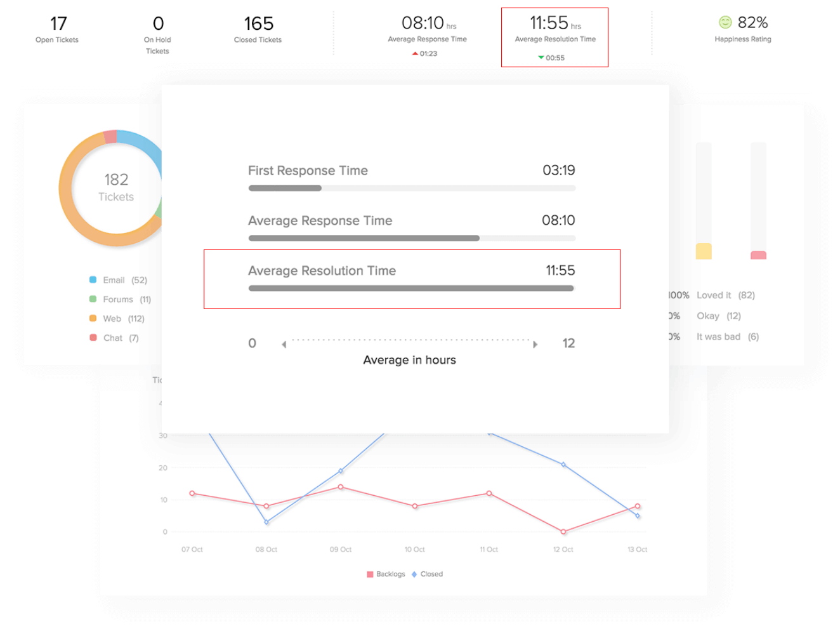Click the Backlogs data point at 07 Oct
840x631 pixels.
pyautogui.click(x=192, y=493)
